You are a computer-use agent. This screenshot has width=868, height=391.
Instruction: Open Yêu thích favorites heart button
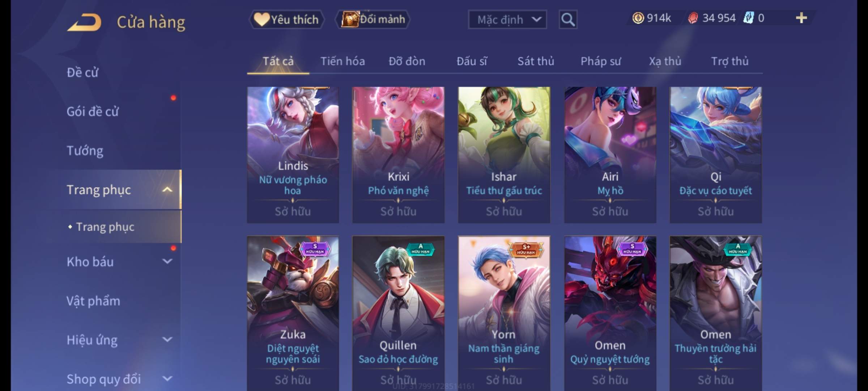coord(287,20)
